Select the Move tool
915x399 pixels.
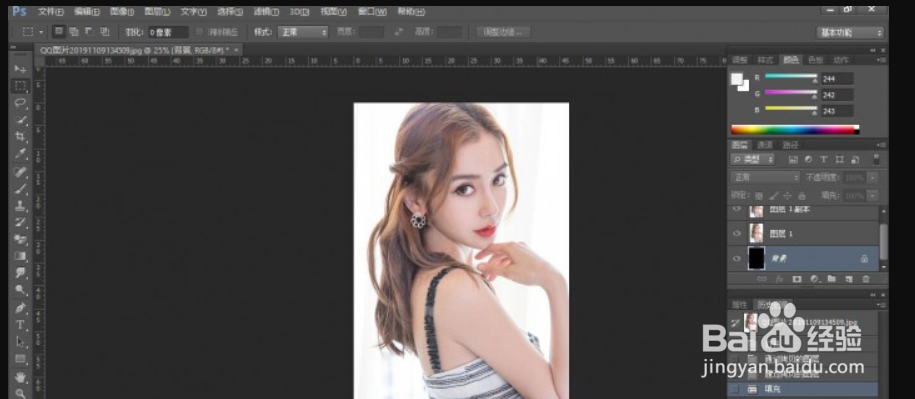(x=20, y=69)
